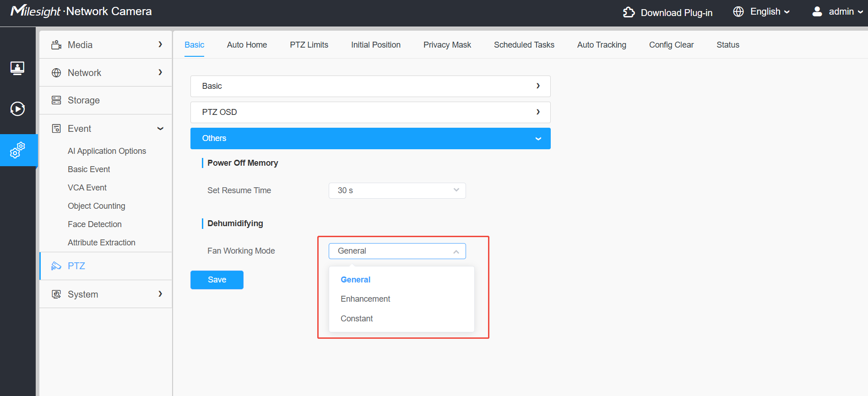Expand the System menu chevron
Screen dimensions: 868x396
click(160, 294)
